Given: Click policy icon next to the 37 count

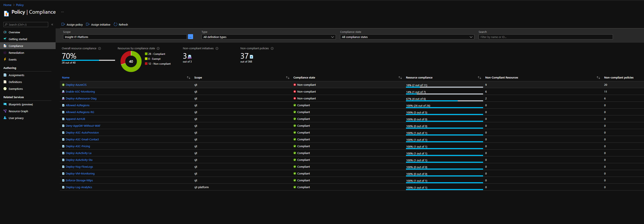Looking at the screenshot, I should pos(251,57).
